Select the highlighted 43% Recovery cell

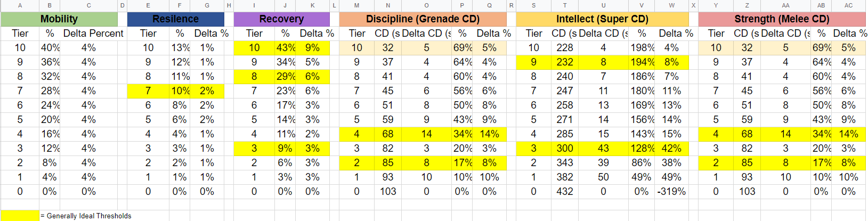point(286,48)
